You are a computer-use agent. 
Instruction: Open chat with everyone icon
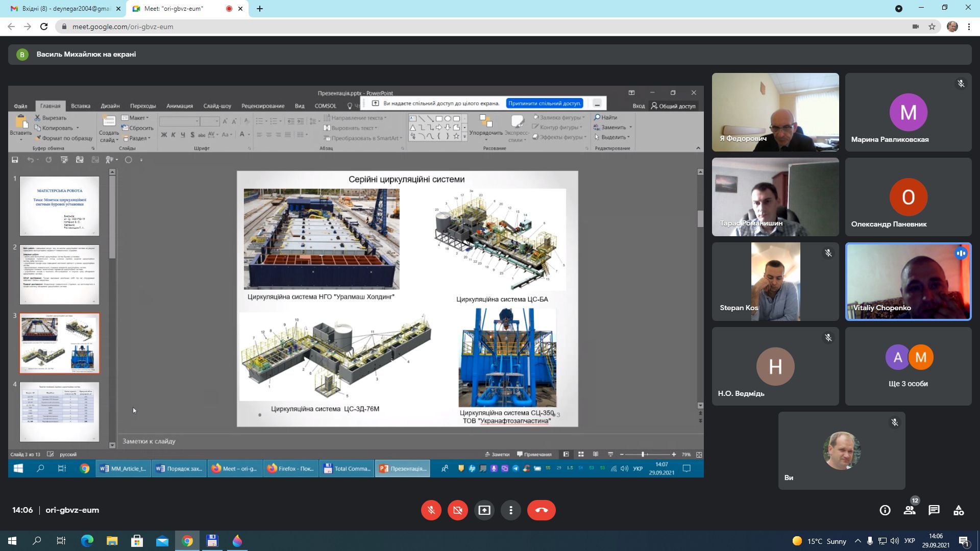coord(934,510)
